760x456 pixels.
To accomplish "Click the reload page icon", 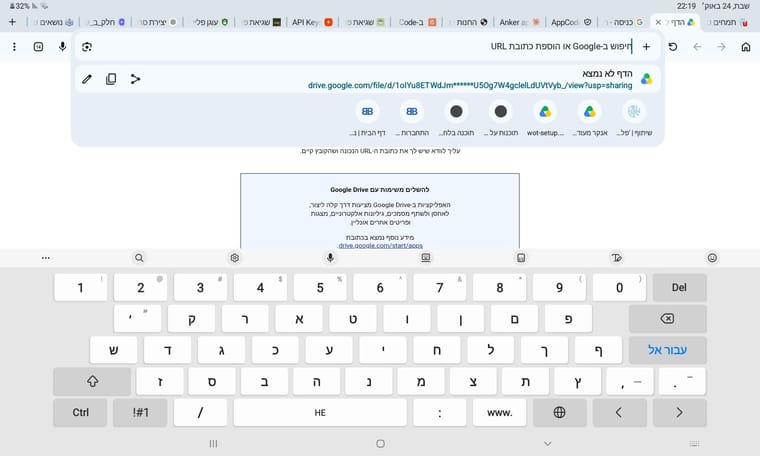I will point(673,47).
